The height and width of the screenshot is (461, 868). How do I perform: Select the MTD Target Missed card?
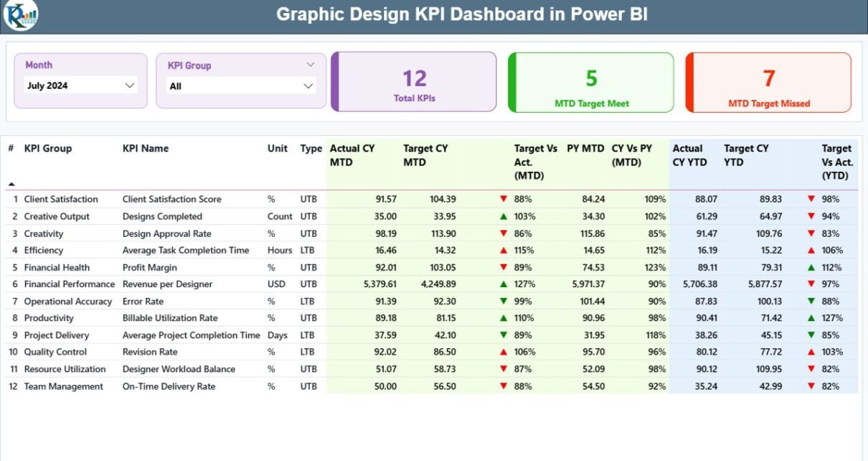[x=768, y=82]
